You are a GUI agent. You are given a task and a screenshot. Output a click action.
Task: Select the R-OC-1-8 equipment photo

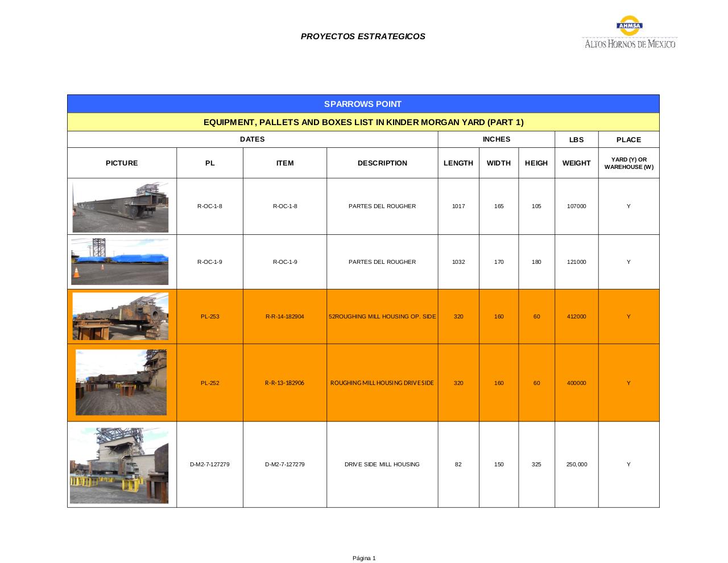click(x=120, y=206)
